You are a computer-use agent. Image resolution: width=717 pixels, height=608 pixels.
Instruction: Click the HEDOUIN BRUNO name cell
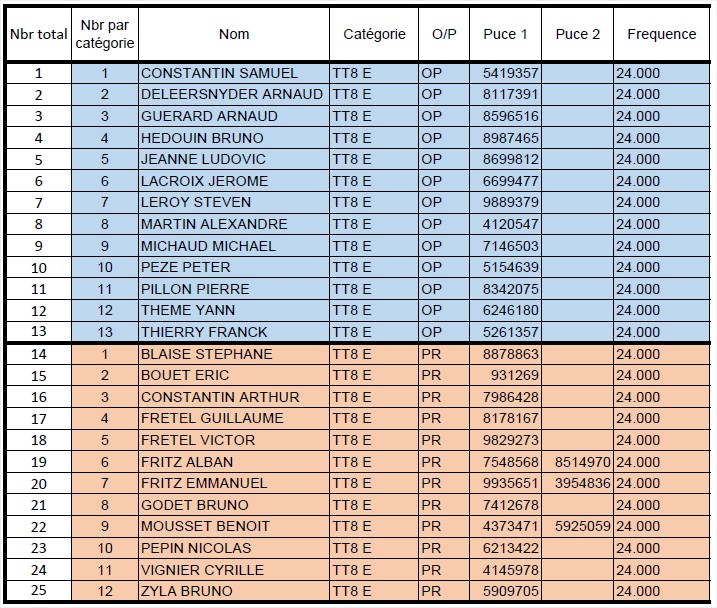click(234, 138)
